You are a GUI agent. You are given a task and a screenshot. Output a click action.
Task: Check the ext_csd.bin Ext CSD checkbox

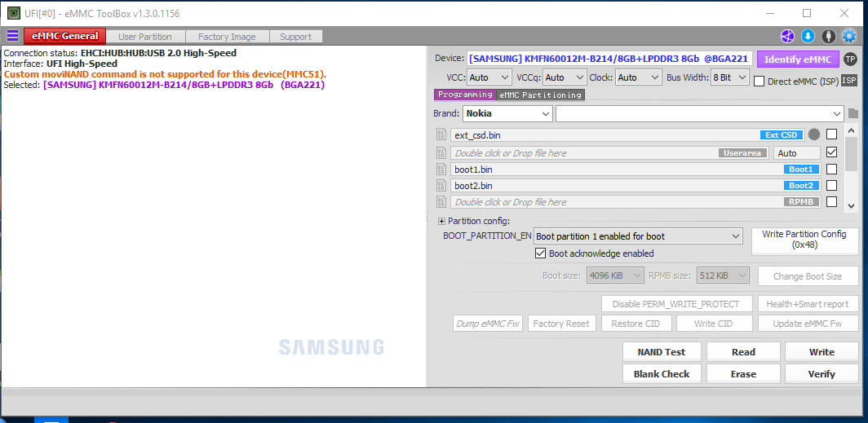point(831,134)
